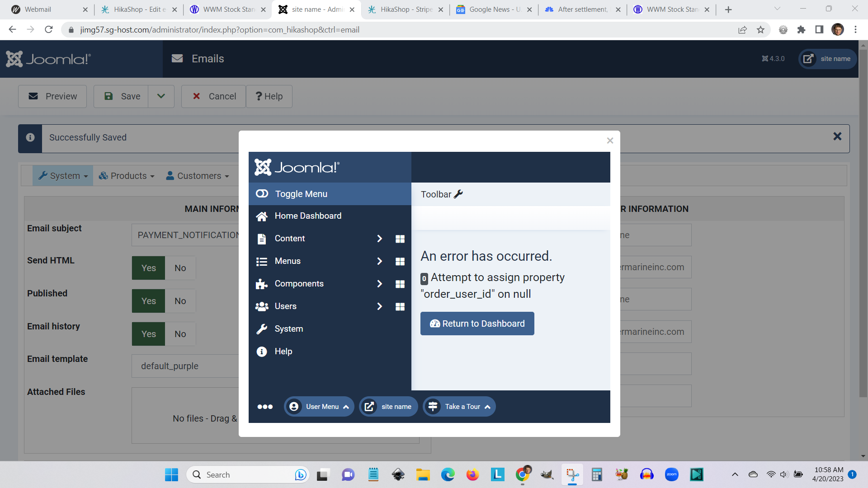Click the three-dots icon in modal footer
This screenshot has height=488, width=868.
tap(265, 407)
